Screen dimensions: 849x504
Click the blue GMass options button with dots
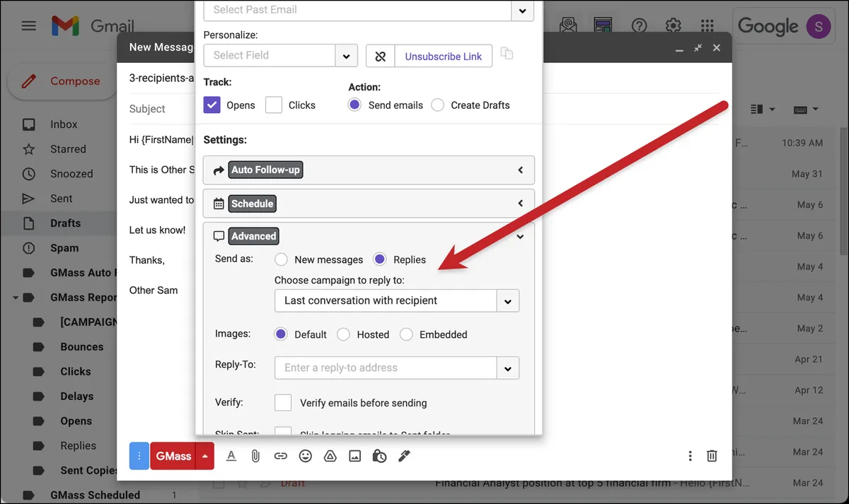coord(139,456)
